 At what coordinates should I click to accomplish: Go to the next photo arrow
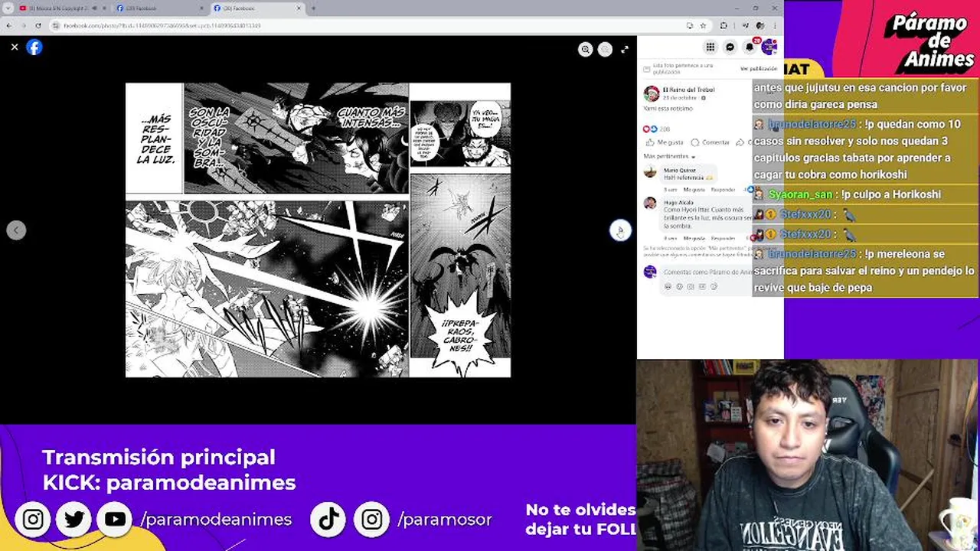[x=620, y=230]
